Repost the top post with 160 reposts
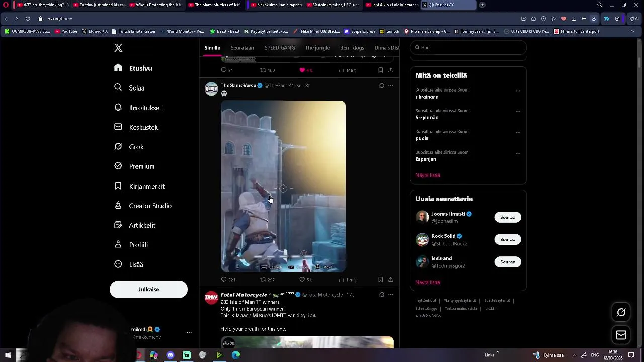The image size is (644, 362). click(267, 70)
